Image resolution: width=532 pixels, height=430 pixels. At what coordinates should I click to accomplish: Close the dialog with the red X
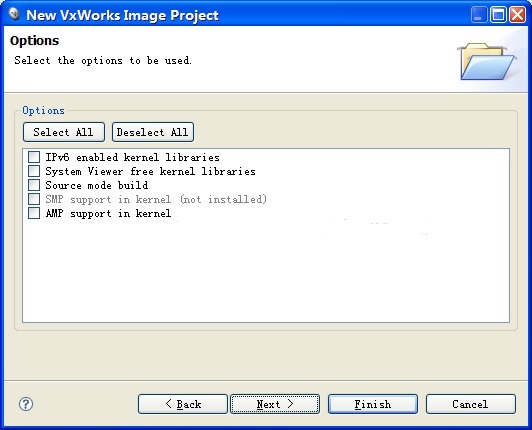click(518, 15)
